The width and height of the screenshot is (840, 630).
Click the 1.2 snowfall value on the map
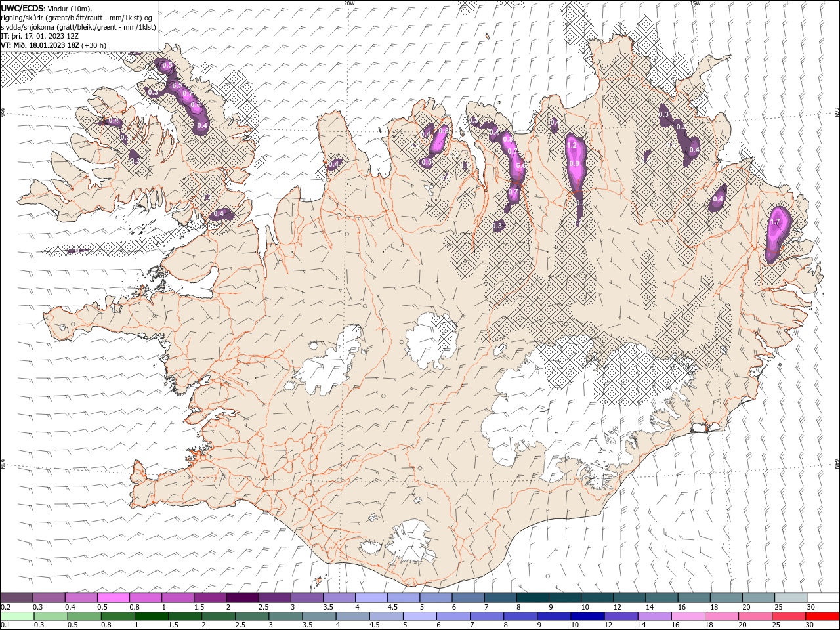(x=572, y=145)
